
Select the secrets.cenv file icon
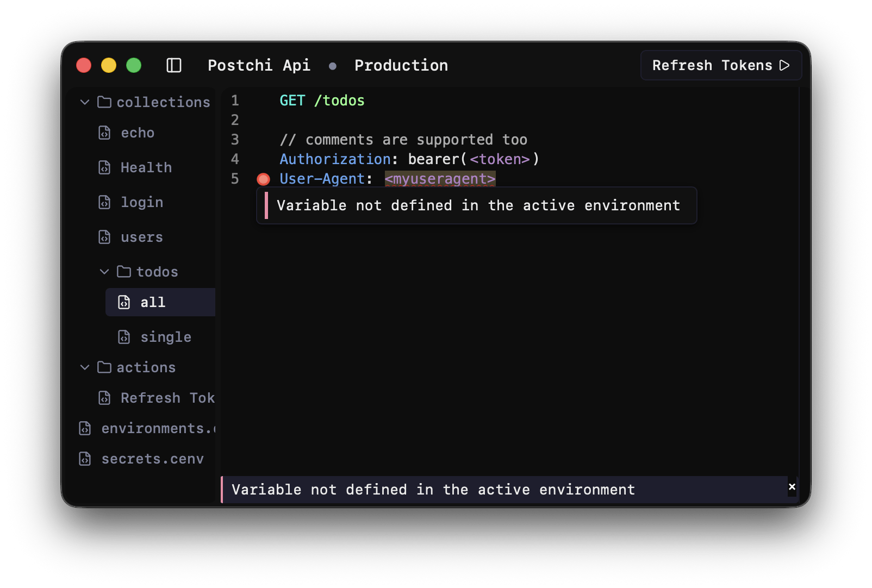pyautogui.click(x=85, y=459)
